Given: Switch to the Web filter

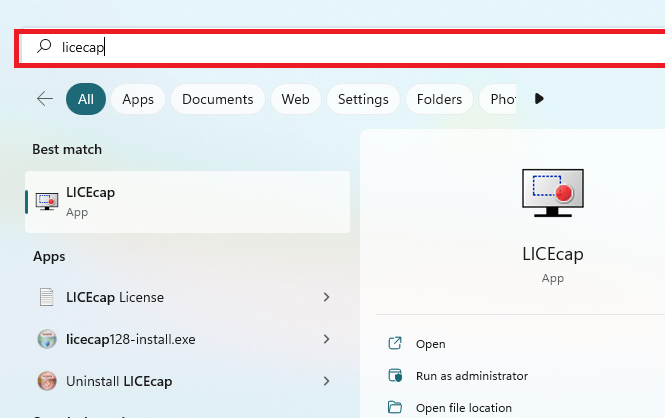Looking at the screenshot, I should click(296, 99).
